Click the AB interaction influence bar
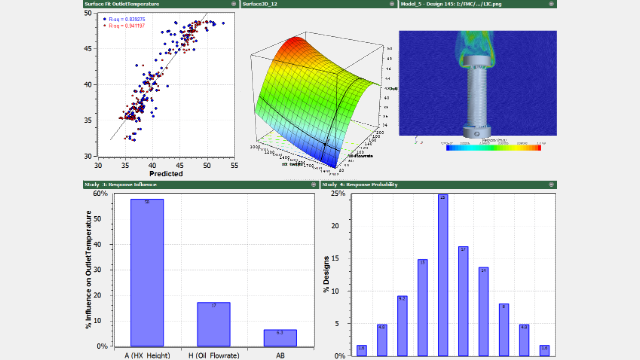The height and width of the screenshot is (360, 640). [x=280, y=338]
